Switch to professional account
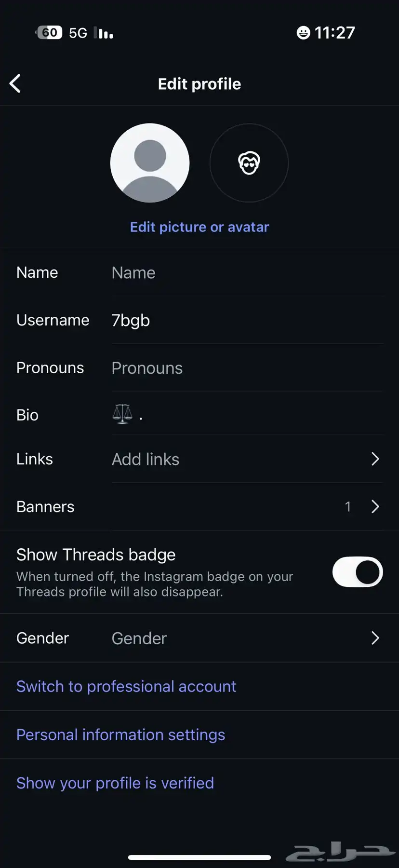 pos(126,686)
